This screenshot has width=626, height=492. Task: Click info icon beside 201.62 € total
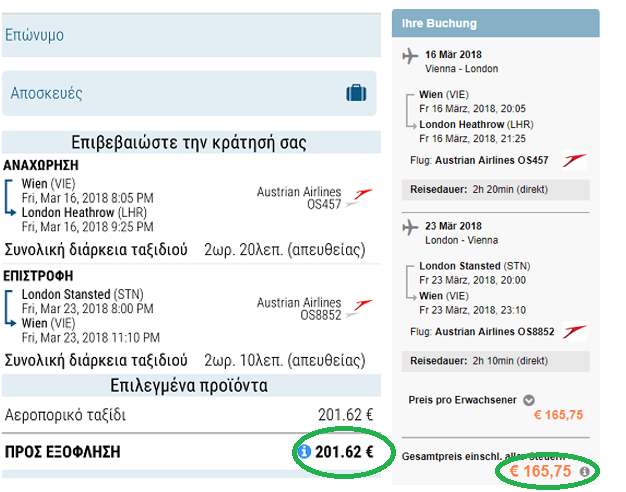tap(304, 452)
